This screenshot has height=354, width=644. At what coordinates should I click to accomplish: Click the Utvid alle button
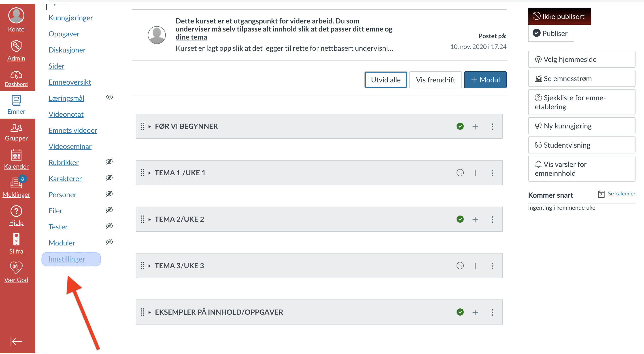(x=385, y=80)
